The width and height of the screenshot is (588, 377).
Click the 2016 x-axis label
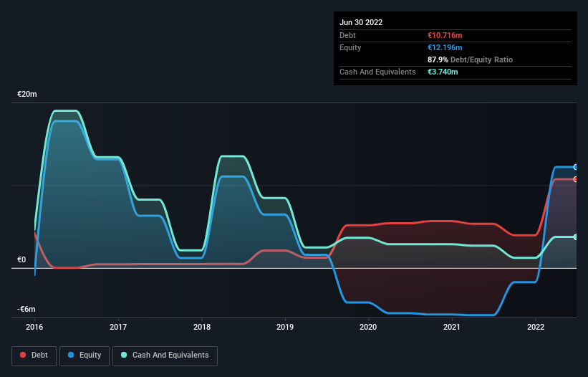coord(34,327)
